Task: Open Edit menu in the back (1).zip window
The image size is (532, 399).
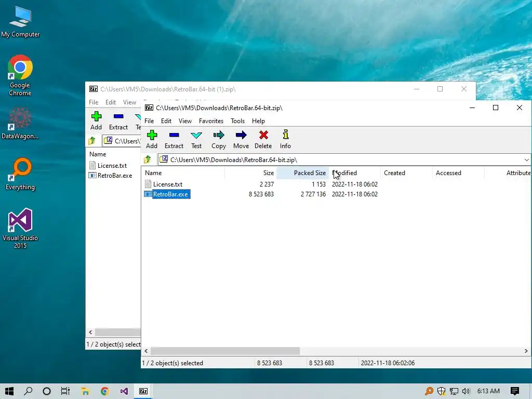Action: click(x=110, y=102)
